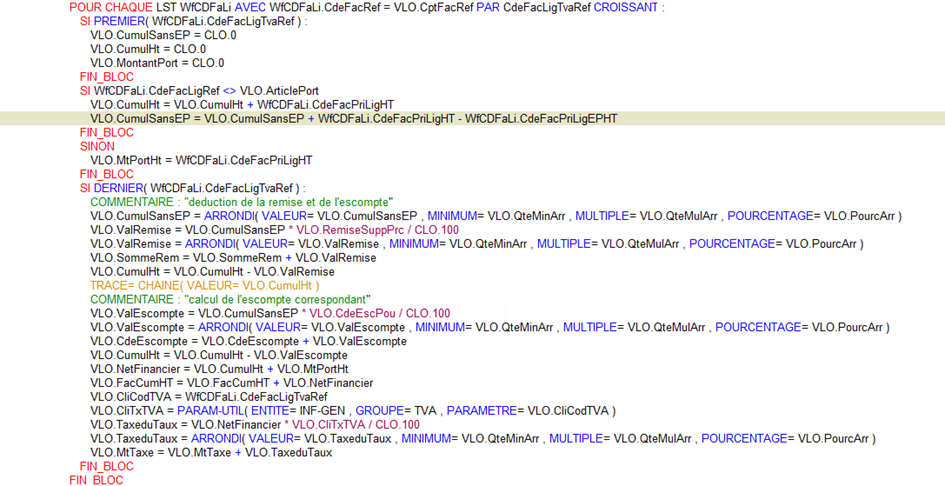Click the POUR CHAQUE keyword on first line
The height and width of the screenshot is (486, 945).
tap(111, 7)
